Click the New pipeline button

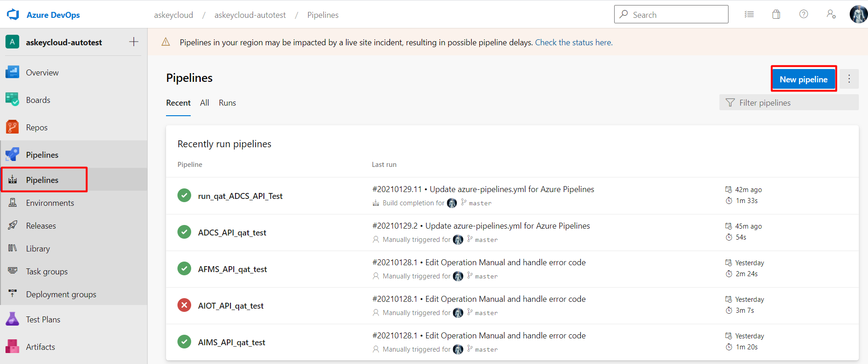pyautogui.click(x=804, y=79)
